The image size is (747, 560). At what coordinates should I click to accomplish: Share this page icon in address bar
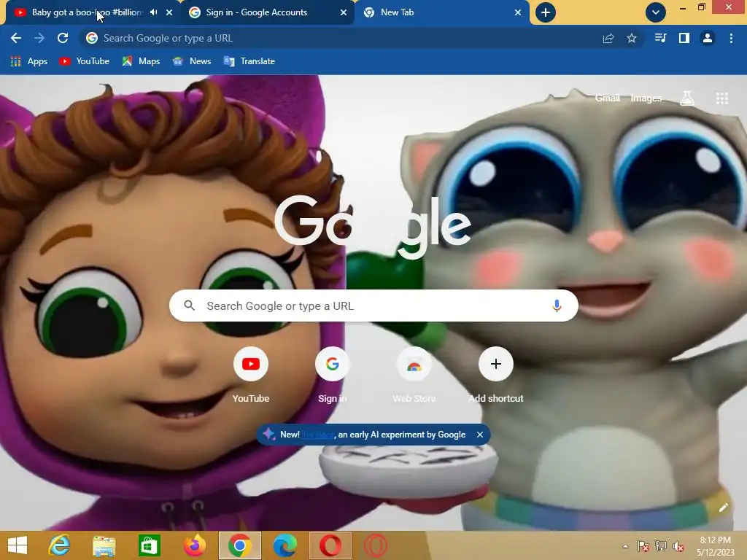click(x=608, y=38)
